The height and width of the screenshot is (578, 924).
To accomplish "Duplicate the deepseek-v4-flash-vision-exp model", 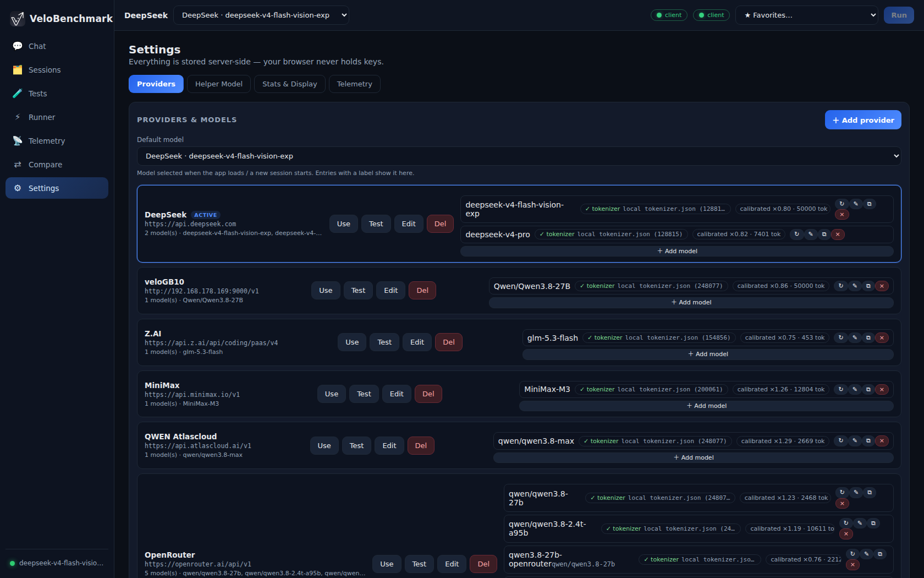I will pyautogui.click(x=870, y=204).
